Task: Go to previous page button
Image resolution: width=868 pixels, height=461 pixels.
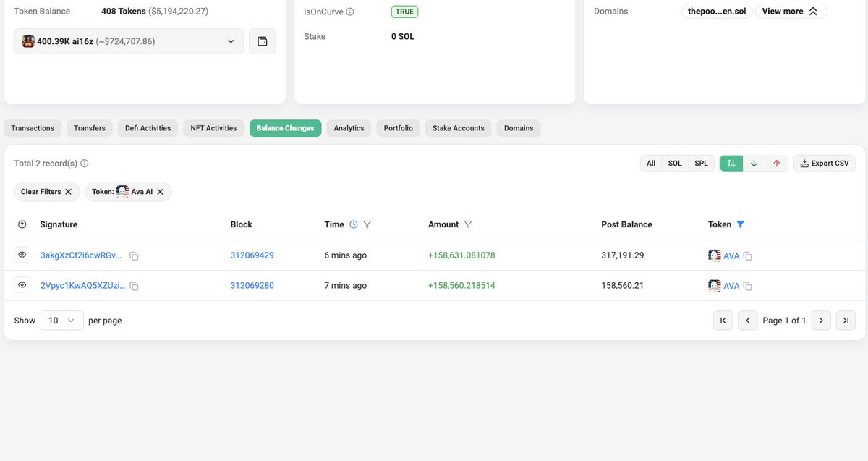Action: (x=748, y=321)
